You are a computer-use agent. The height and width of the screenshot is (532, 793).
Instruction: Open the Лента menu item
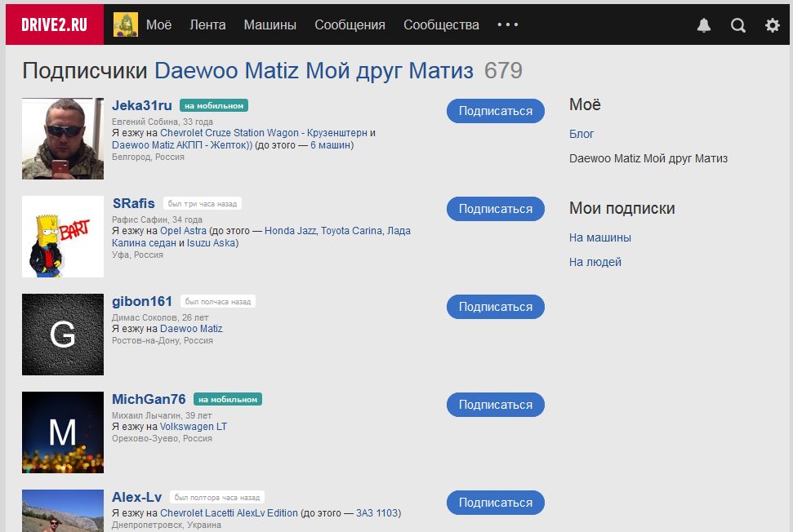(x=207, y=24)
